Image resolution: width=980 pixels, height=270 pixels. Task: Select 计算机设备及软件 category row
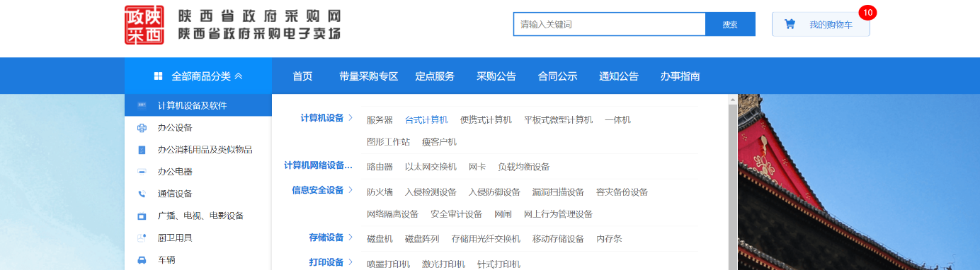click(198, 105)
